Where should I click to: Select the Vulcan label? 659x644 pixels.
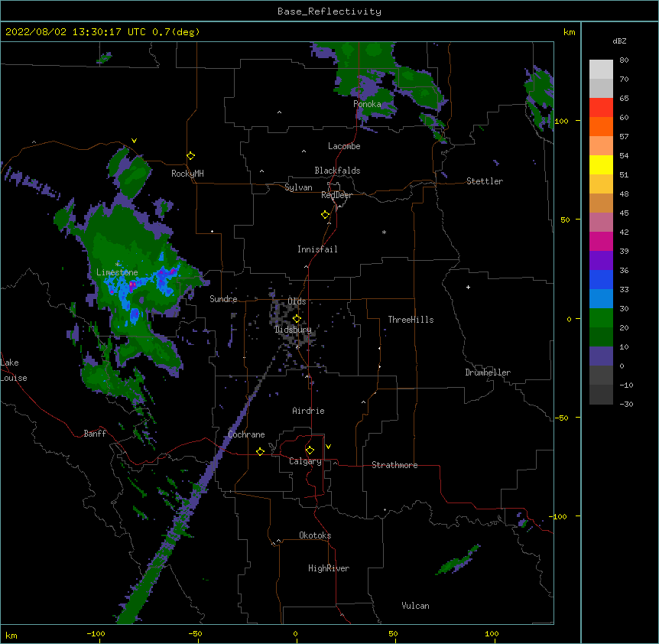(415, 606)
